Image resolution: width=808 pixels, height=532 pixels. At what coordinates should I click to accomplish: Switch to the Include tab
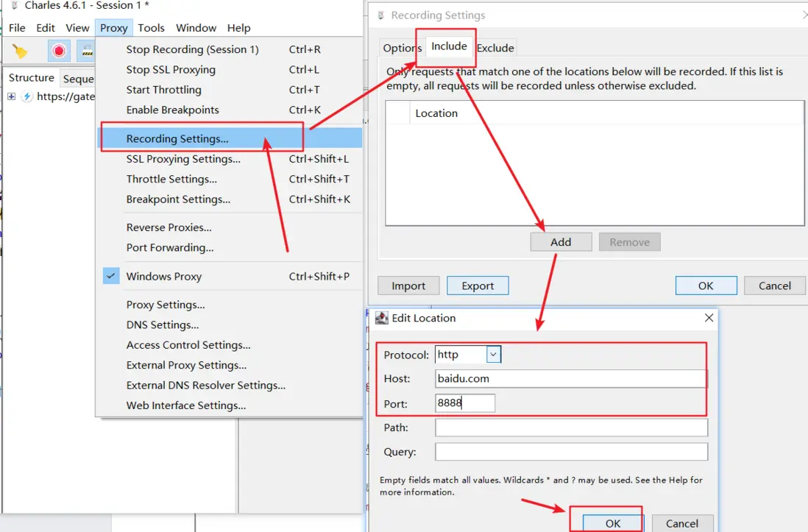(x=449, y=46)
